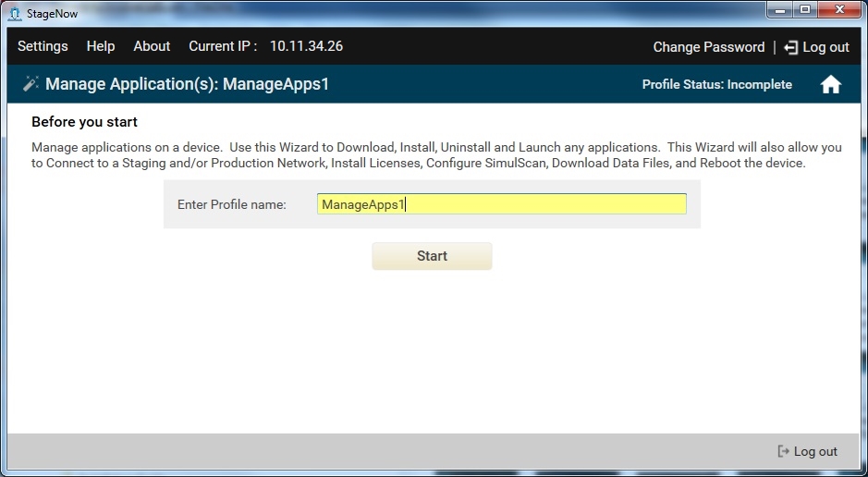Click the log out arrow icon in footer
The height and width of the screenshot is (477, 868).
[x=784, y=451]
